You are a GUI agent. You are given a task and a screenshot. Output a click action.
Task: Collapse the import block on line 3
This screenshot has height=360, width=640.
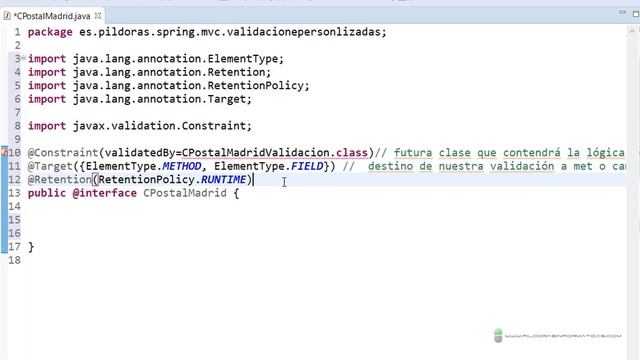click(23, 58)
